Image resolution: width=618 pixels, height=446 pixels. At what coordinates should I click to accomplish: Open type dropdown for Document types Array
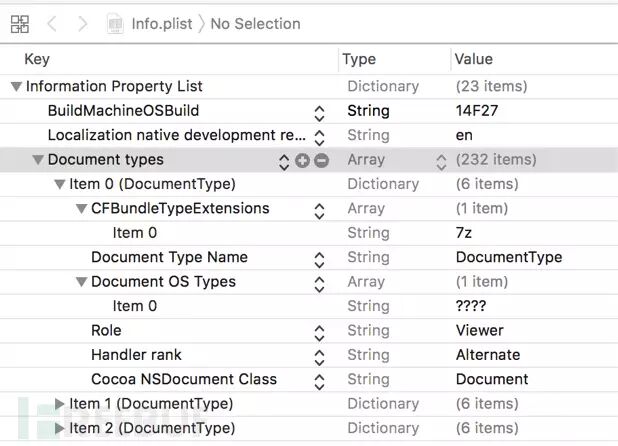click(441, 160)
